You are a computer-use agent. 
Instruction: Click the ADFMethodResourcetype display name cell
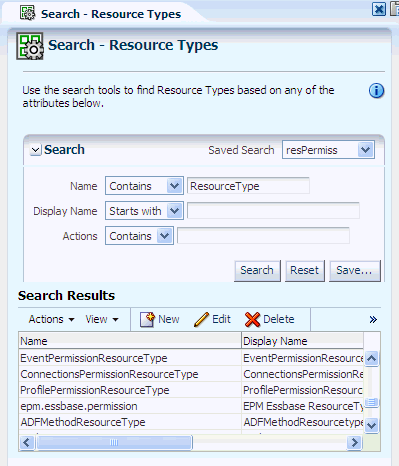(303, 422)
